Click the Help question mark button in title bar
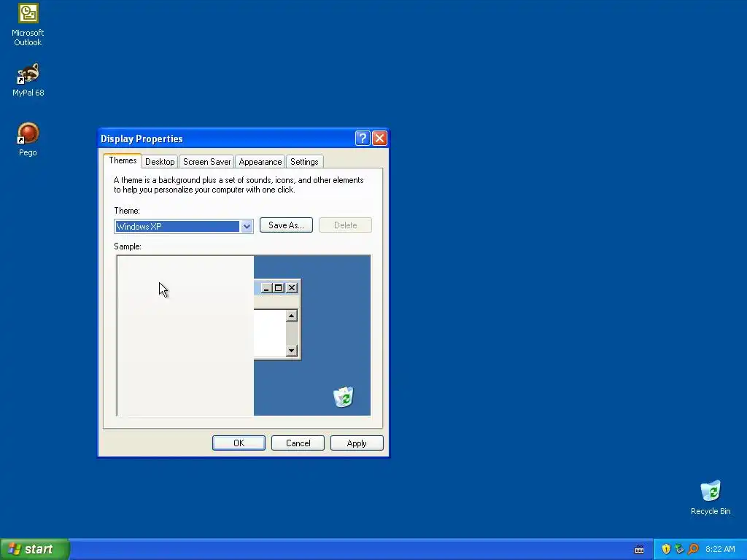This screenshot has height=560, width=747. pyautogui.click(x=362, y=139)
